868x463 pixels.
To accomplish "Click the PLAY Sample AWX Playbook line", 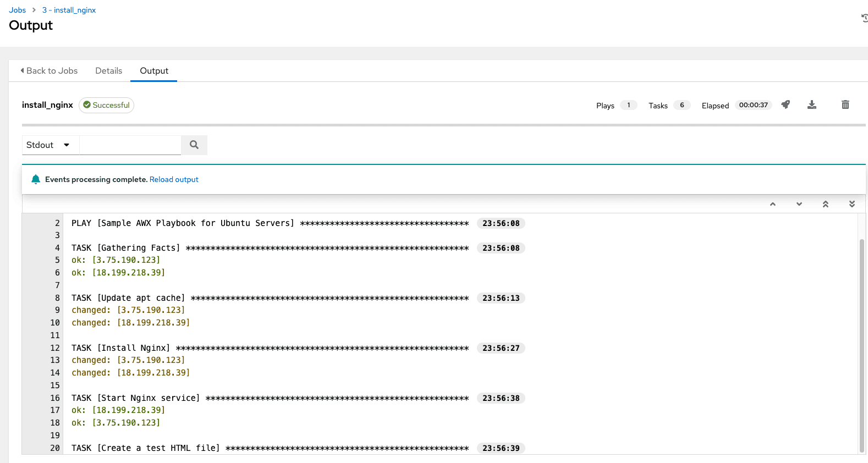I will [x=270, y=223].
